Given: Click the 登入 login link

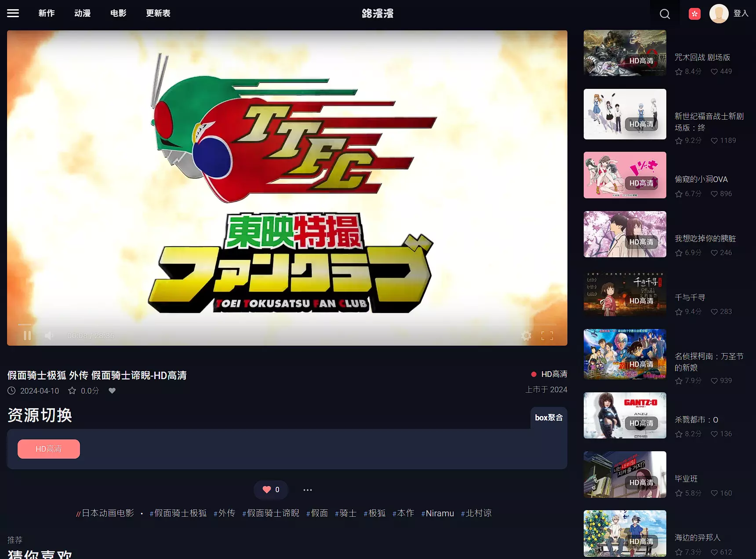Looking at the screenshot, I should 741,13.
